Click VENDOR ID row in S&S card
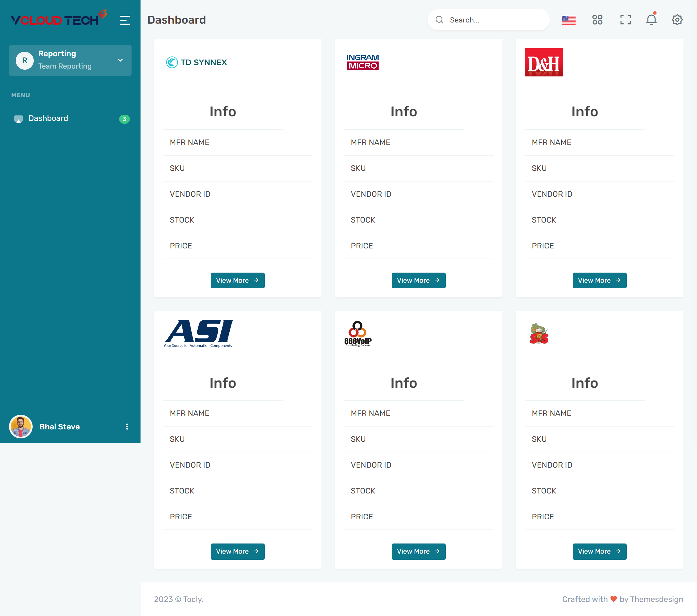The height and width of the screenshot is (616, 697). pos(599,465)
